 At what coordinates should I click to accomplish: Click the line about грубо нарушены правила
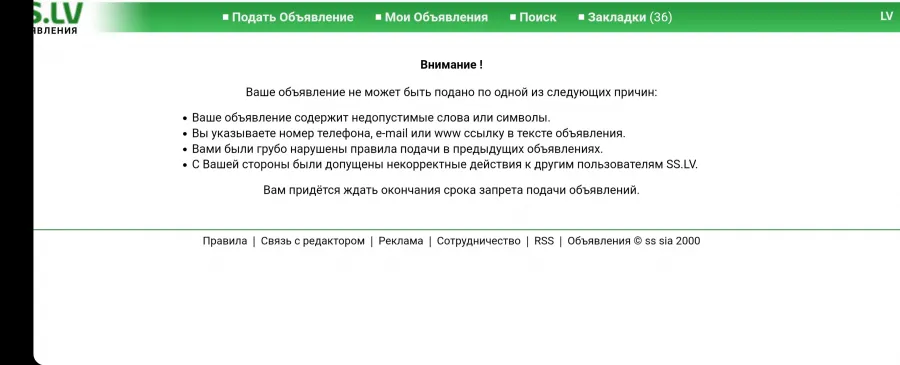coord(397,149)
